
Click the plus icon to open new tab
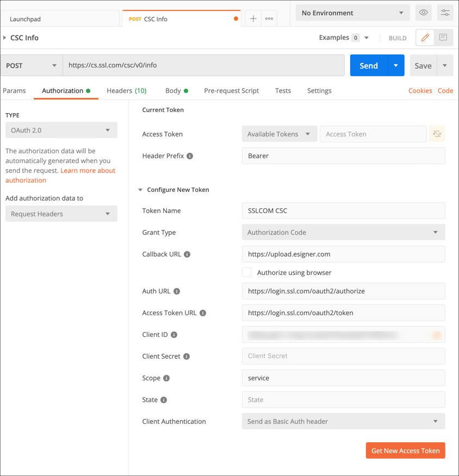253,18
